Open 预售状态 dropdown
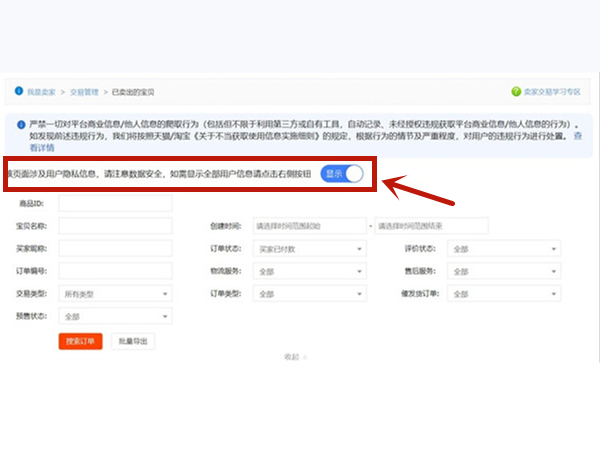The width and height of the screenshot is (600, 450). pyautogui.click(x=115, y=316)
